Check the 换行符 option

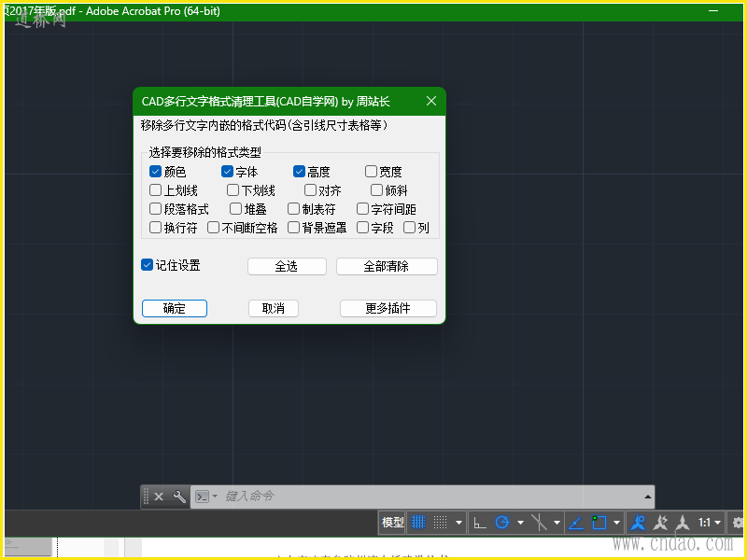(x=155, y=227)
